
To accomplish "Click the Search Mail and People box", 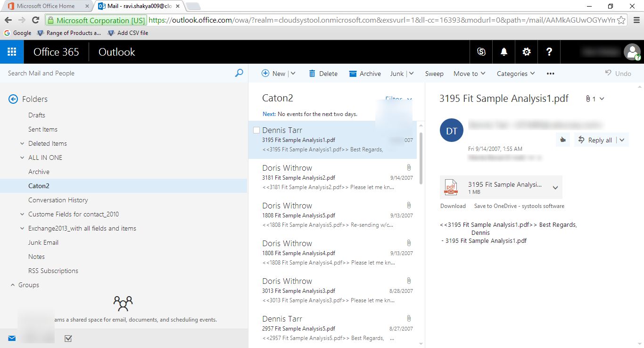I will click(118, 73).
